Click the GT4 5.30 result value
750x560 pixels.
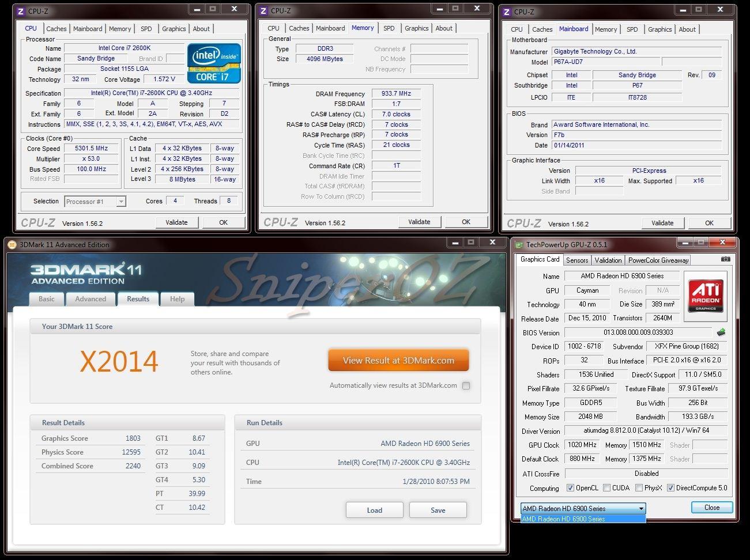point(198,480)
